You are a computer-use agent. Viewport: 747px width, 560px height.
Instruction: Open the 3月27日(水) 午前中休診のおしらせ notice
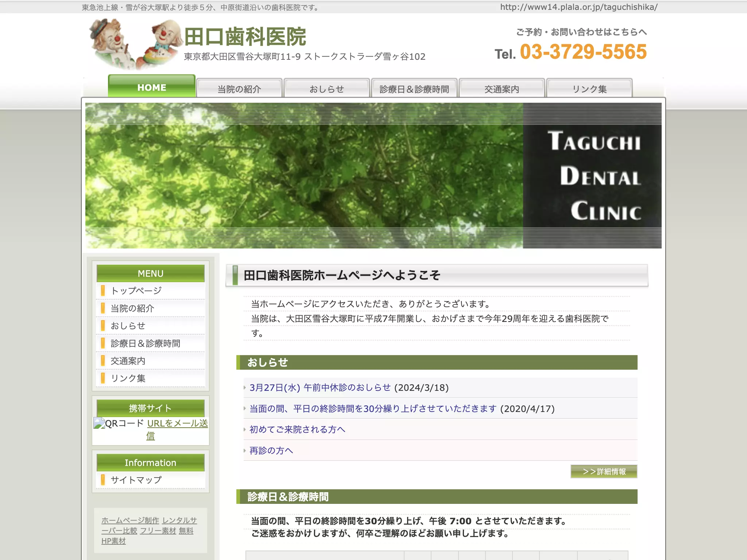pyautogui.click(x=320, y=388)
